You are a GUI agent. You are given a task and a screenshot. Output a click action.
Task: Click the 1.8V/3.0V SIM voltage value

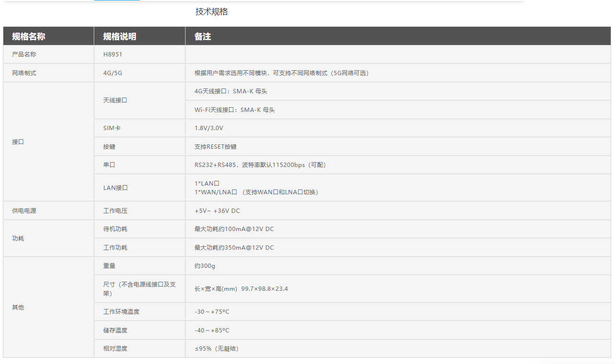click(x=209, y=128)
